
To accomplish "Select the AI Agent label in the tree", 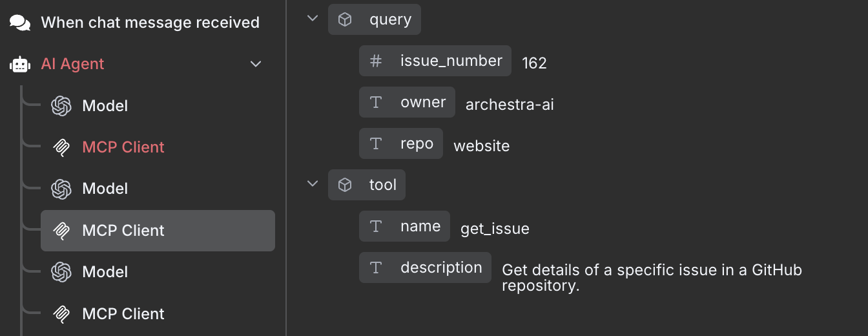I will click(72, 64).
